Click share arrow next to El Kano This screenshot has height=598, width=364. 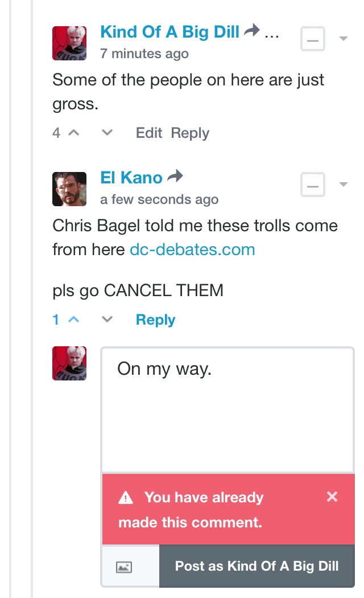tap(175, 176)
